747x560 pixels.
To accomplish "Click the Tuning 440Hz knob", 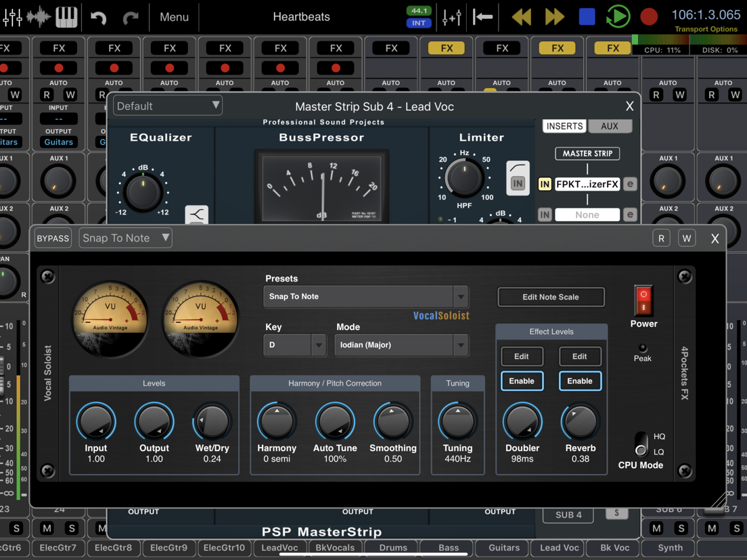I will (457, 421).
